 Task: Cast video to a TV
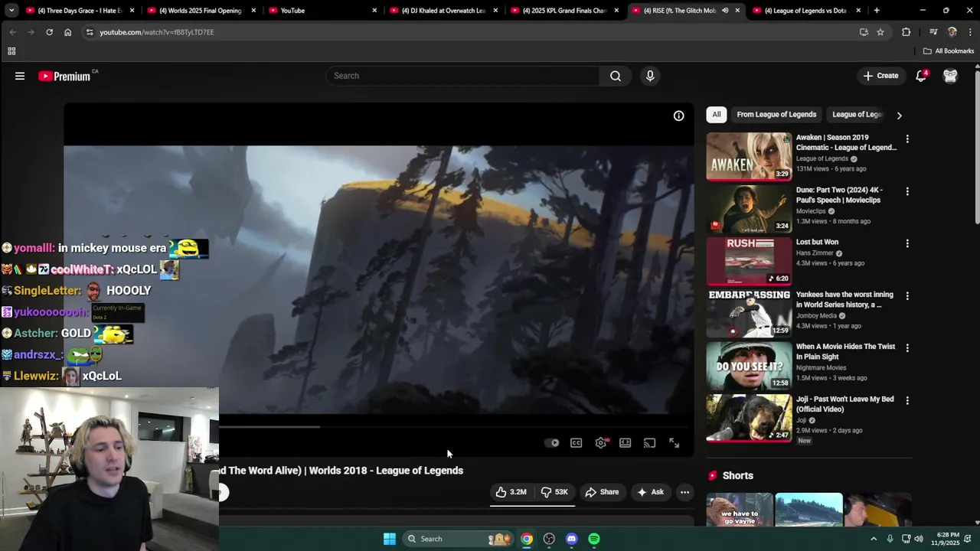(650, 443)
